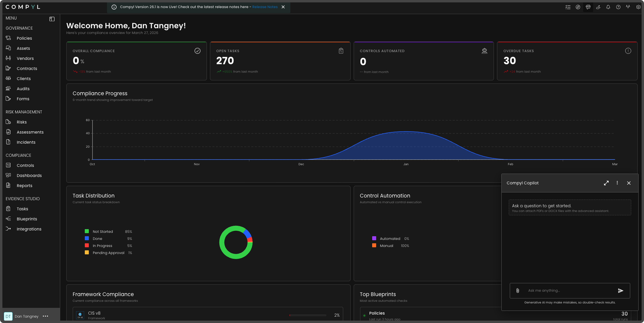Open the Release Notes link
Screen dimensions: 644x323
(x=265, y=7)
